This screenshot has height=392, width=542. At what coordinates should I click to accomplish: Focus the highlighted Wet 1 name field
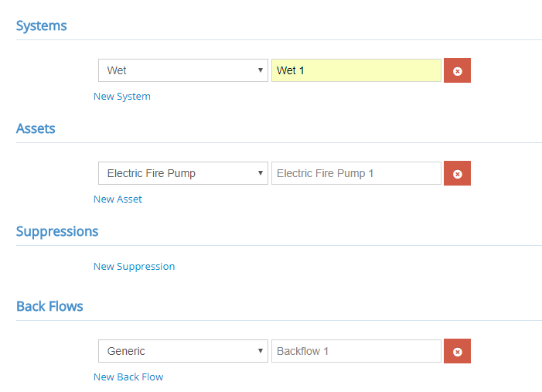coord(356,70)
